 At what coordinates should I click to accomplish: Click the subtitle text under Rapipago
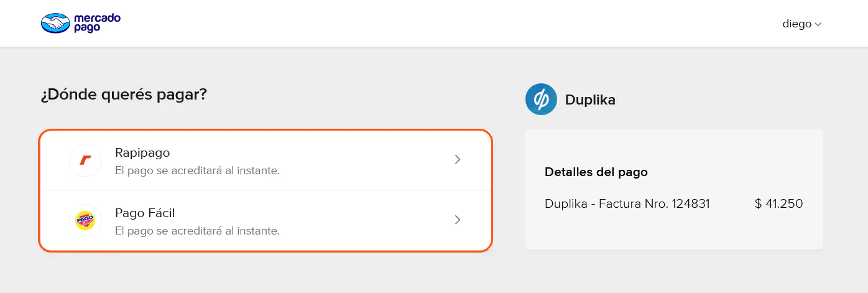click(197, 170)
